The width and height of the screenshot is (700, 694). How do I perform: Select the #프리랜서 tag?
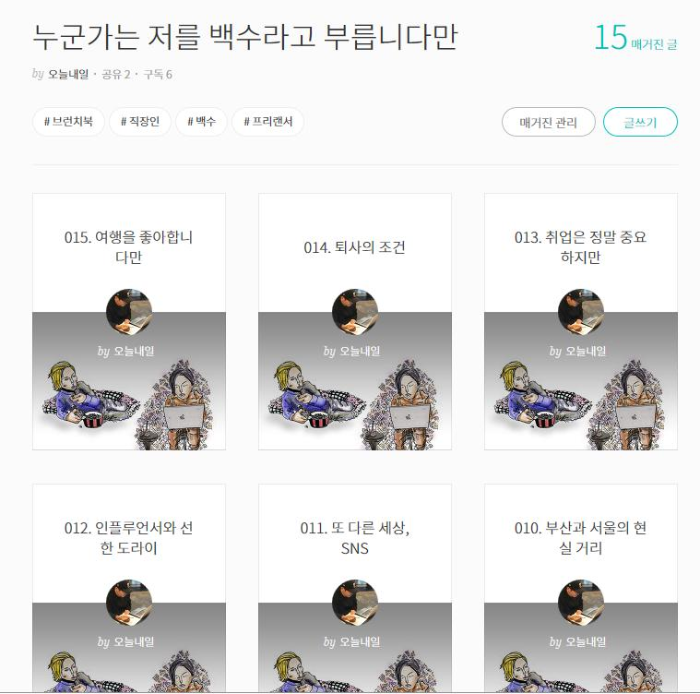click(x=268, y=121)
